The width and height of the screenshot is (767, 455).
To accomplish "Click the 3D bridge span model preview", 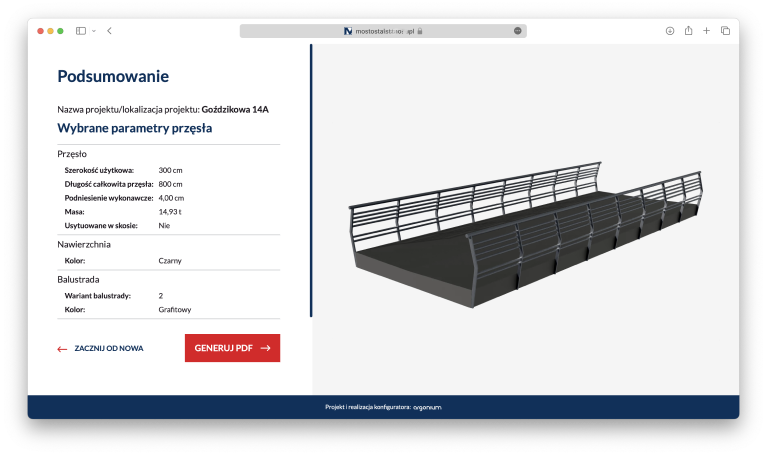I will 526,235.
